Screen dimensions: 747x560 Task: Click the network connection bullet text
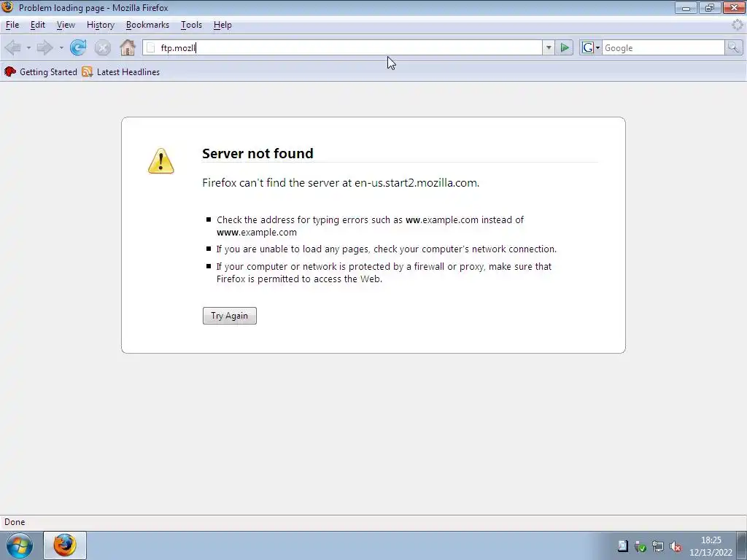coord(387,249)
